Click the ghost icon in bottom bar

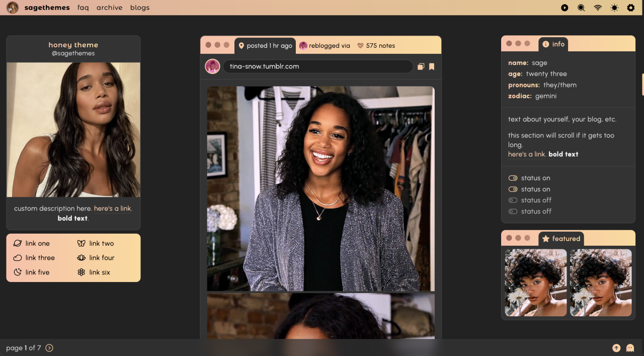[x=630, y=348]
